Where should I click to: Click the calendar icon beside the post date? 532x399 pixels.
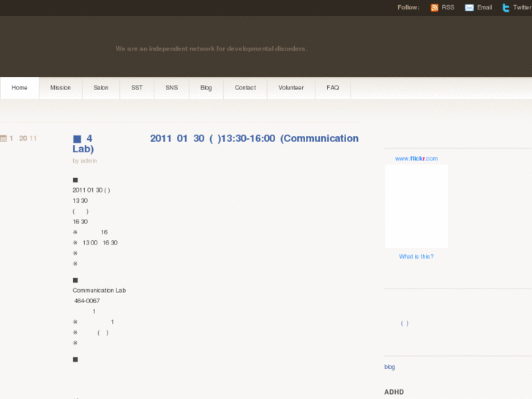pyautogui.click(x=4, y=138)
